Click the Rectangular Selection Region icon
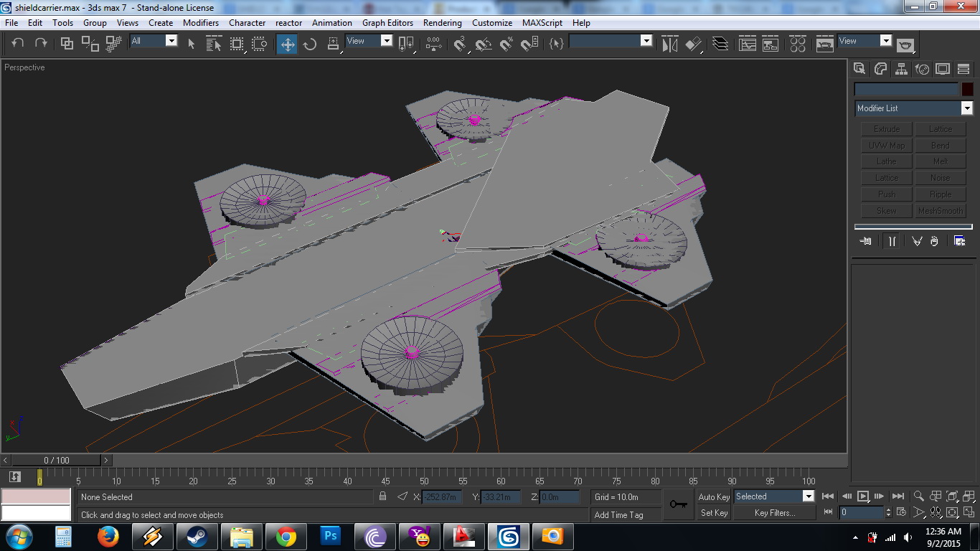Viewport: 980px width, 551px height. [237, 44]
